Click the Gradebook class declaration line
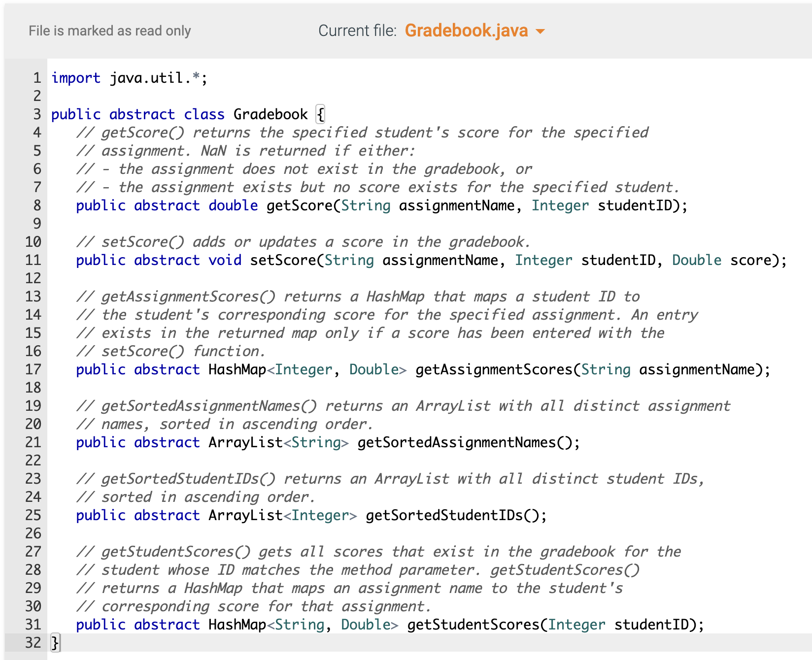Image resolution: width=812 pixels, height=660 pixels. (x=187, y=114)
